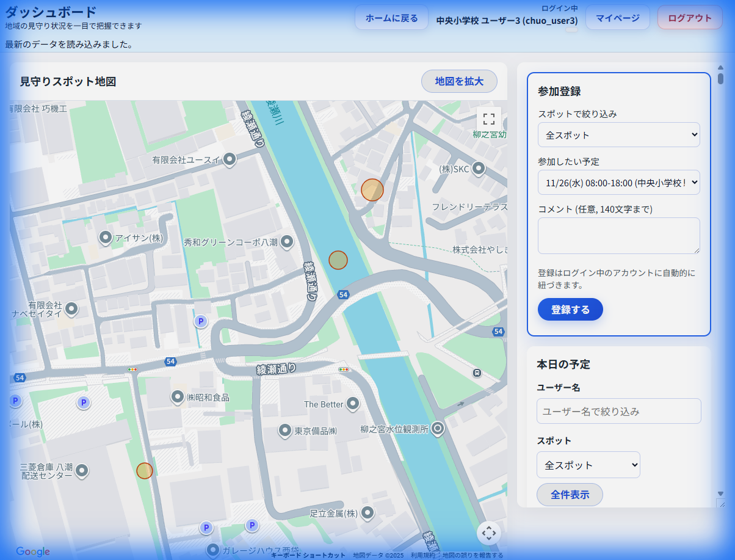Image resolution: width=735 pixels, height=560 pixels.
Task: Open マイページ from the header
Action: [617, 18]
